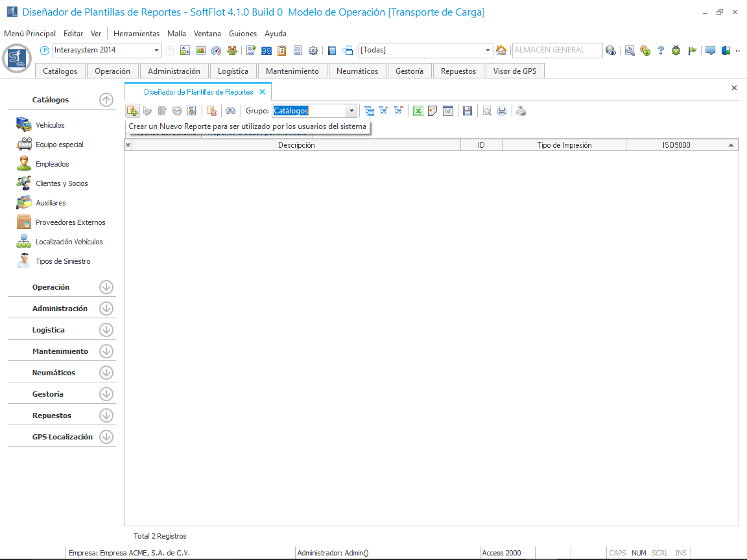Export the grid with the Excel icon

(x=418, y=111)
